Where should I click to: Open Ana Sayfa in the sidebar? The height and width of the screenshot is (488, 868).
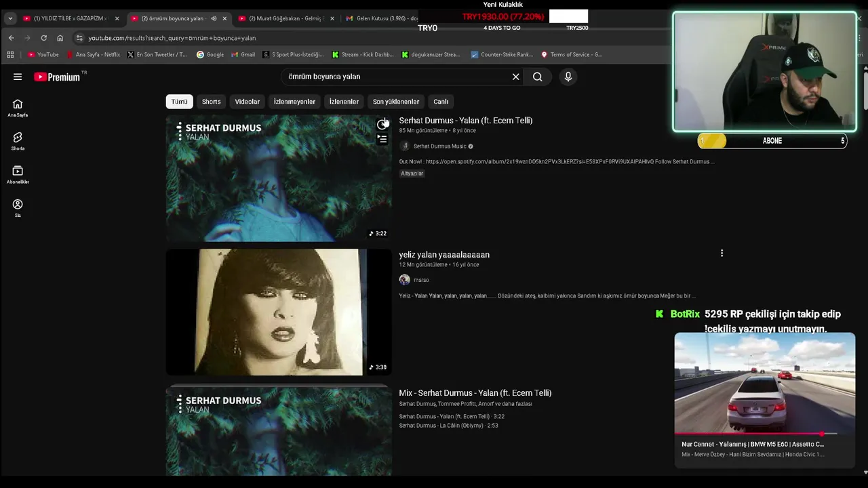click(18, 108)
